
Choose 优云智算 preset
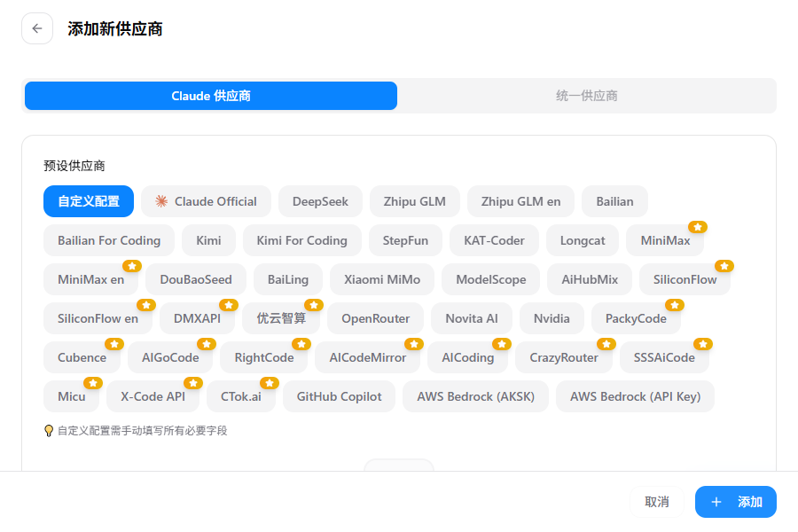(281, 318)
